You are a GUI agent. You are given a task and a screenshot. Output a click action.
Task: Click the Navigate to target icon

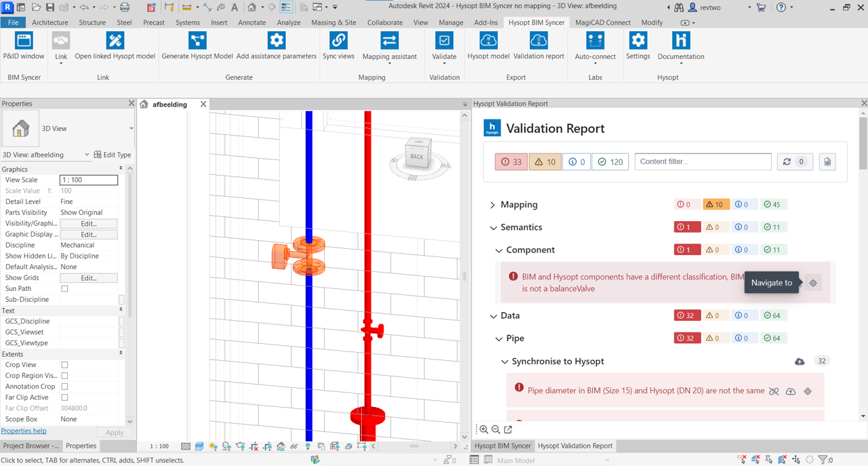click(813, 283)
